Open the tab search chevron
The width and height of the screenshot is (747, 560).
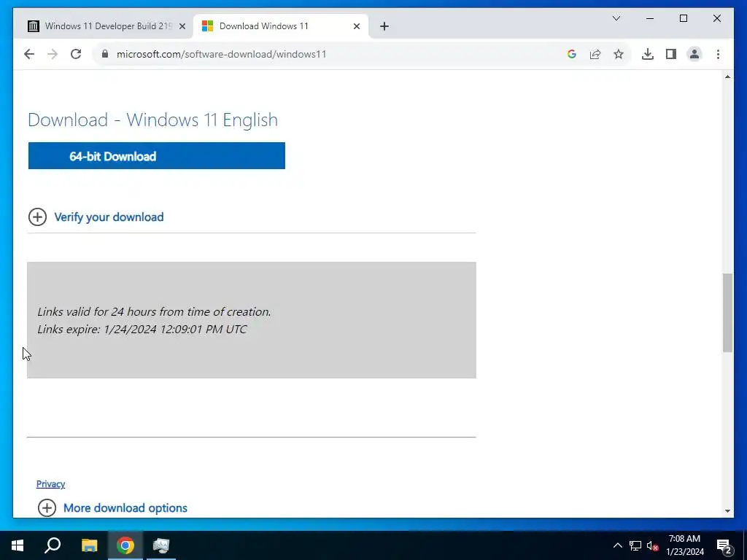616,18
